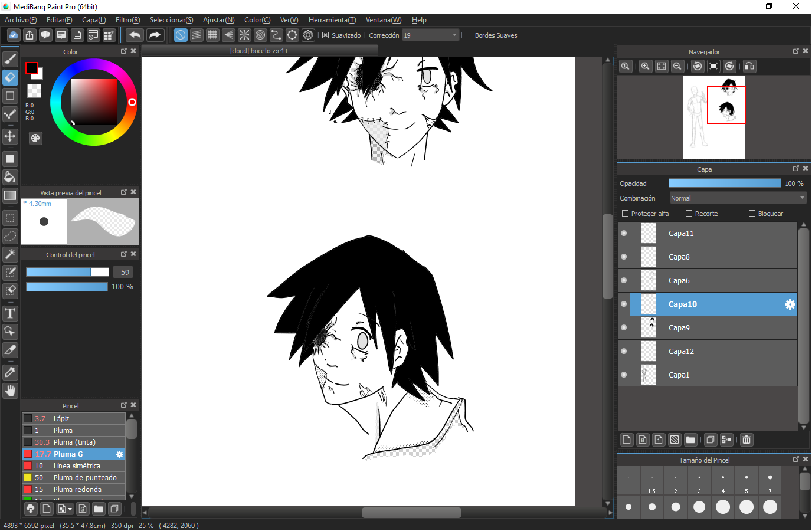Enable the parallel lines snap guide
The image size is (812, 531).
click(x=197, y=35)
